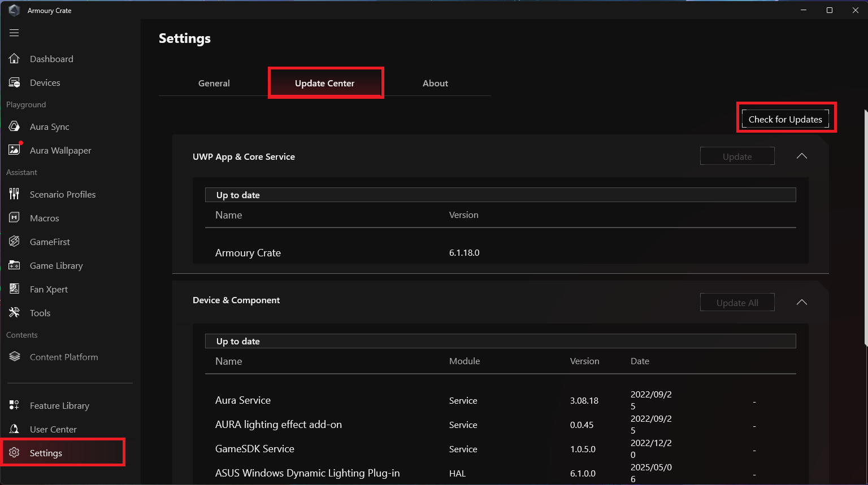868x485 pixels.
Task: Click version 1.0.5.0 value
Action: coord(582,449)
